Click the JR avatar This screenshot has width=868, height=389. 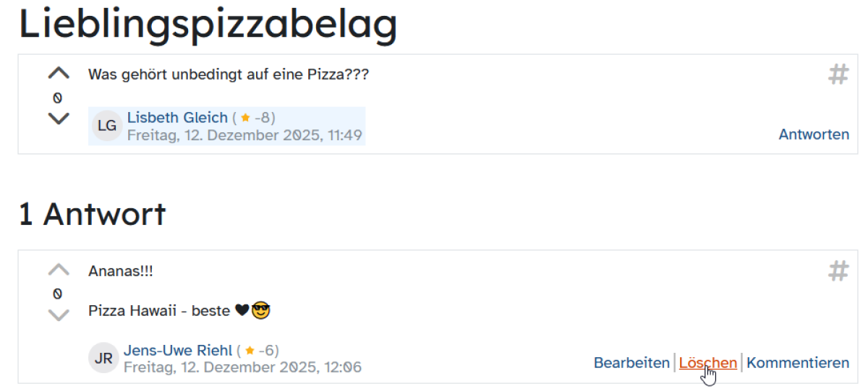tap(103, 358)
